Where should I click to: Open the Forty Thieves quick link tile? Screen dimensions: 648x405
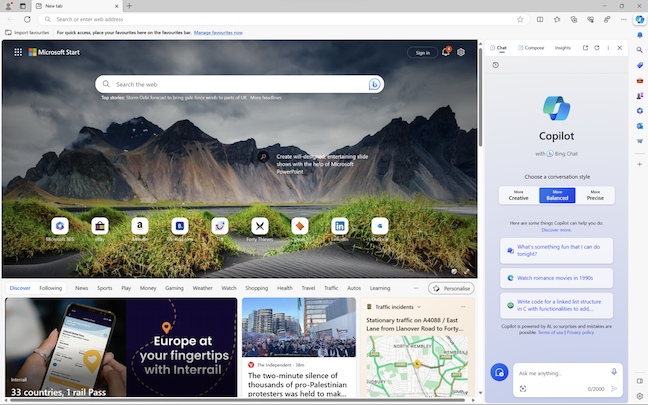(x=260, y=226)
